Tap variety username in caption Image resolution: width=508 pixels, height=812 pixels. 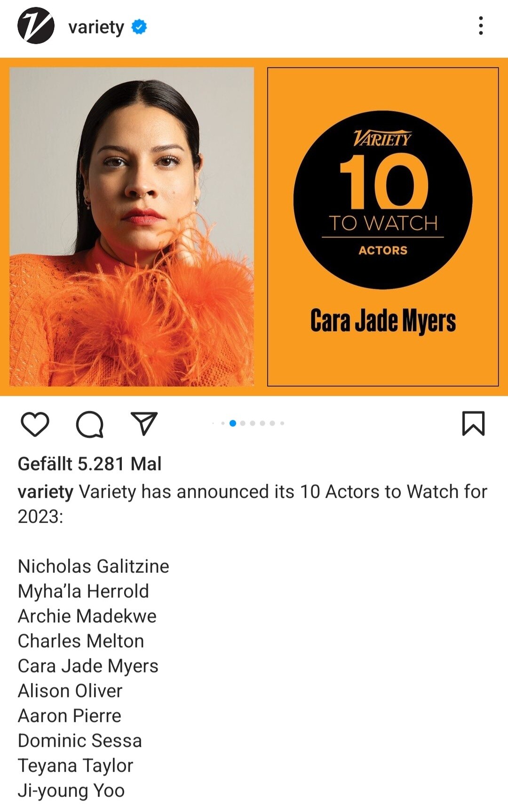46,492
